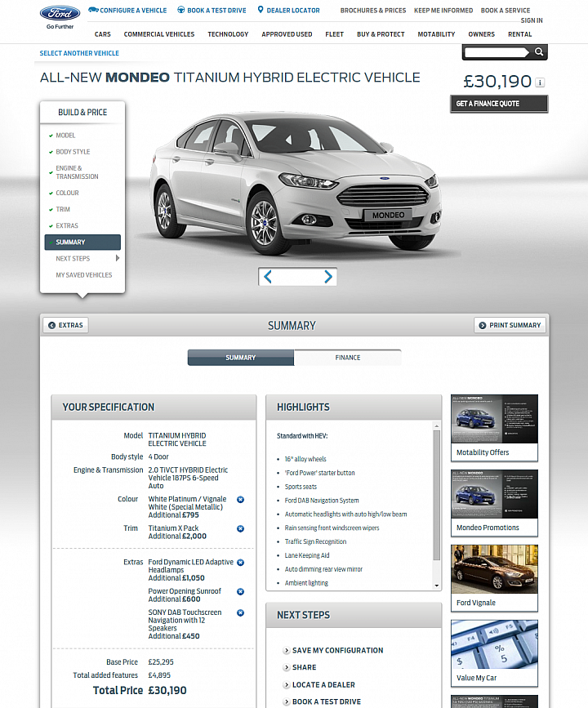The width and height of the screenshot is (588, 708).
Task: Click the Print Summary arrow icon
Action: [x=483, y=325]
